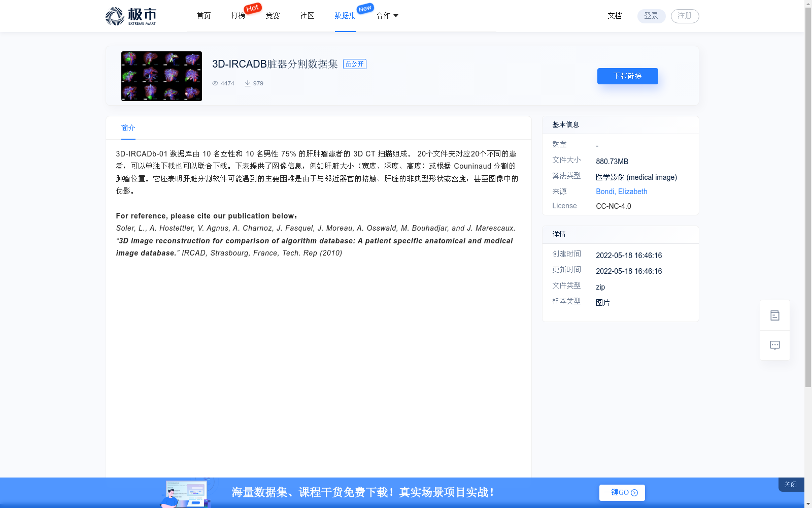Click the download count 979
This screenshot has width=812, height=508.
(x=258, y=83)
